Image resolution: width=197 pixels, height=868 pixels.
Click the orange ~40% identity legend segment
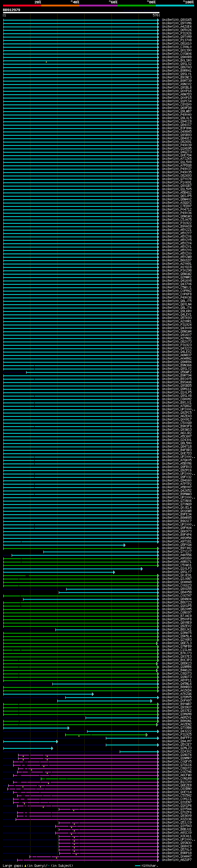[60, 6]
